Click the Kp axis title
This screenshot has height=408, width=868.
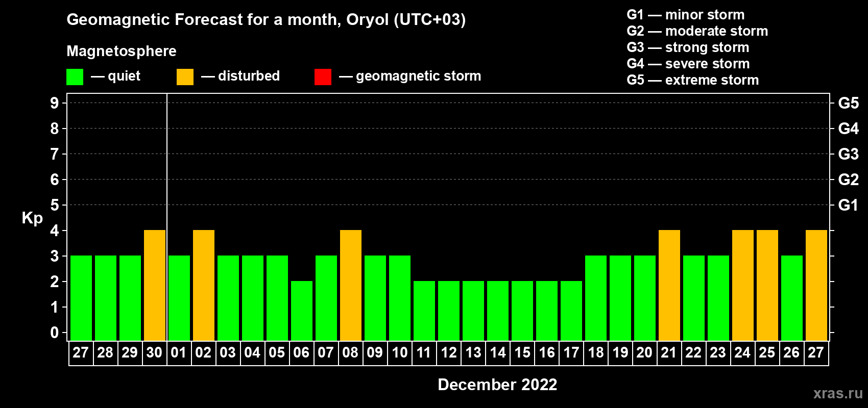click(x=32, y=218)
